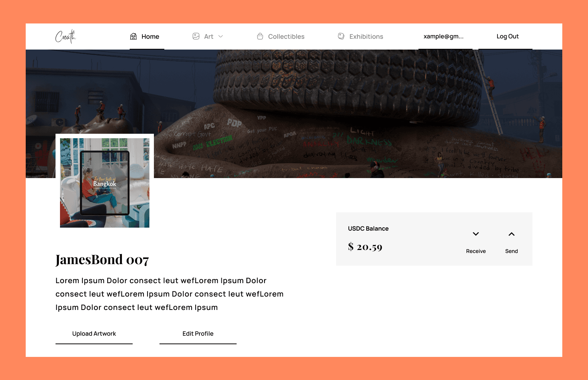Click Upload Artwork button
The height and width of the screenshot is (380, 588).
click(x=94, y=334)
